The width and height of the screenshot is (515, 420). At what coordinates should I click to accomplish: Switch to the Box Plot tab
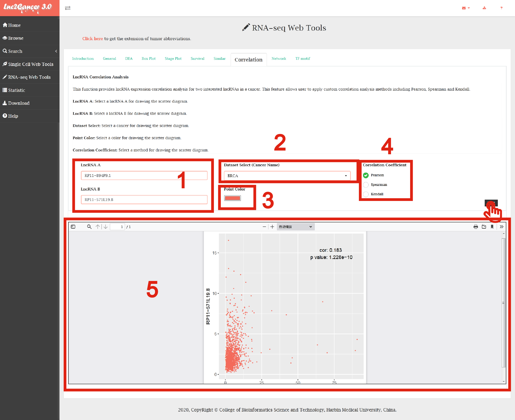coord(148,58)
